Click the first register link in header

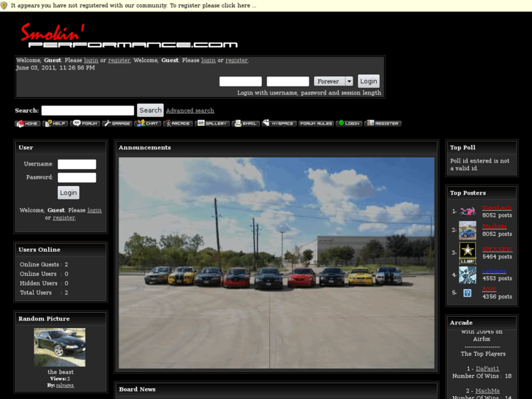pos(119,60)
